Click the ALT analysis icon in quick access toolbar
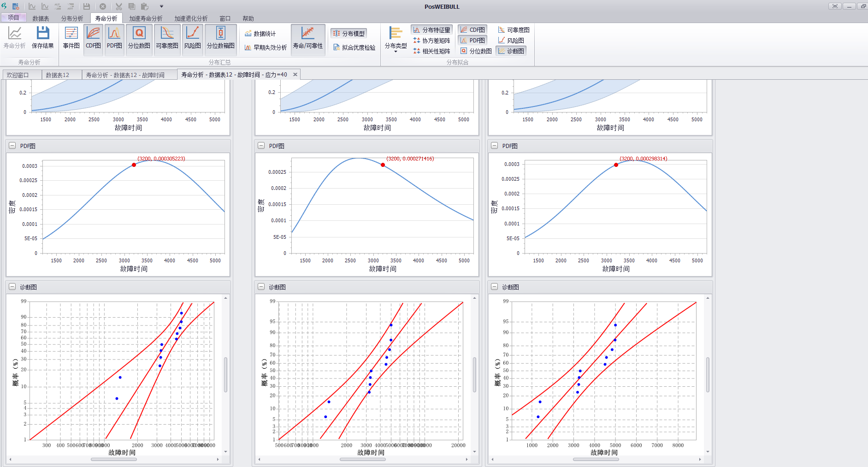This screenshot has width=868, height=467. [x=58, y=6]
